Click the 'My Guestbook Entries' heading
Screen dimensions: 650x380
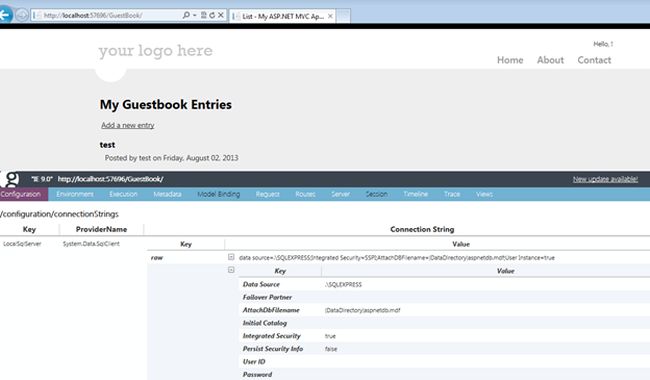166,104
